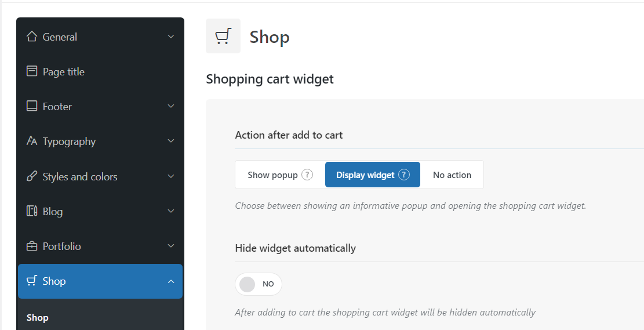
Task: Select the Display widget option
Action: pyautogui.click(x=373, y=175)
